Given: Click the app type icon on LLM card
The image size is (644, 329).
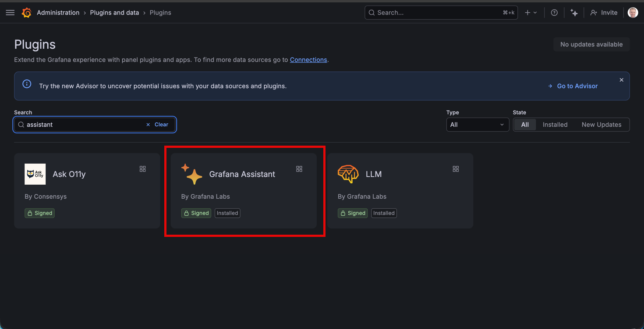Looking at the screenshot, I should coord(456,169).
